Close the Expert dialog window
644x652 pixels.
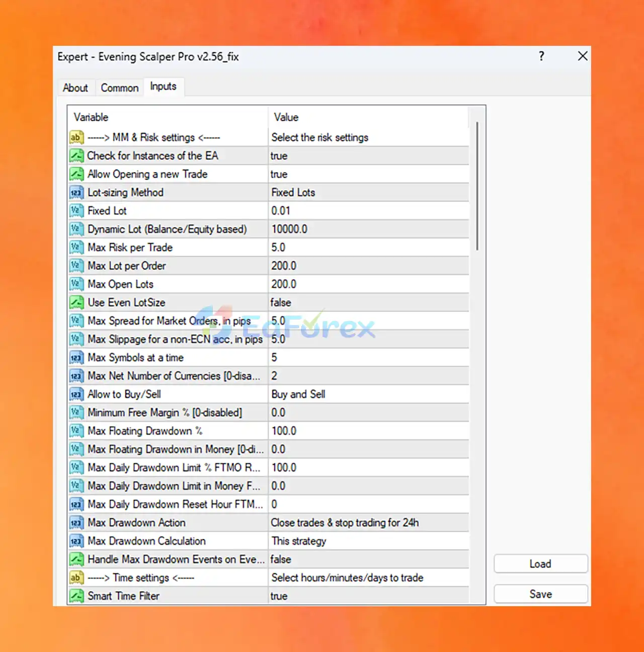click(583, 56)
